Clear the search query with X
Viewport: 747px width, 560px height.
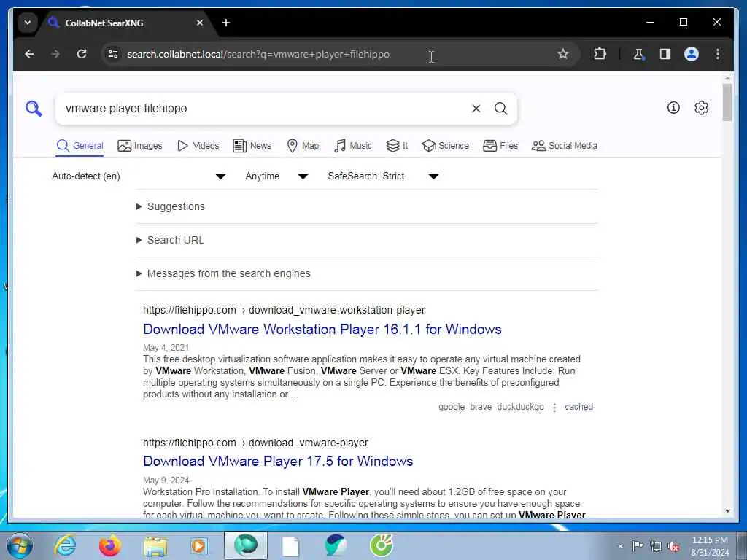476,109
